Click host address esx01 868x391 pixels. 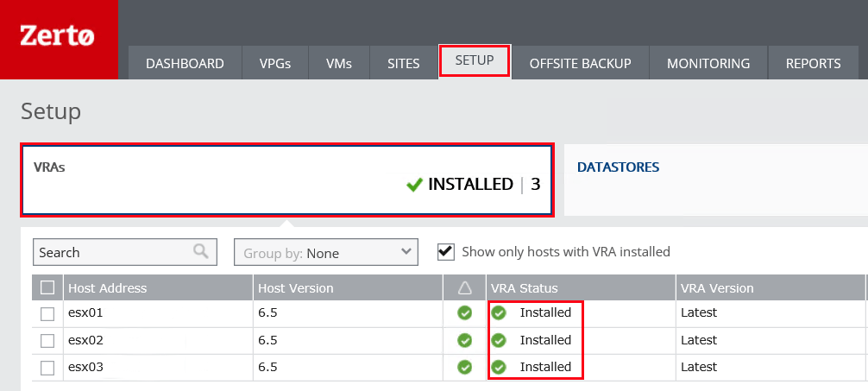[x=85, y=313]
